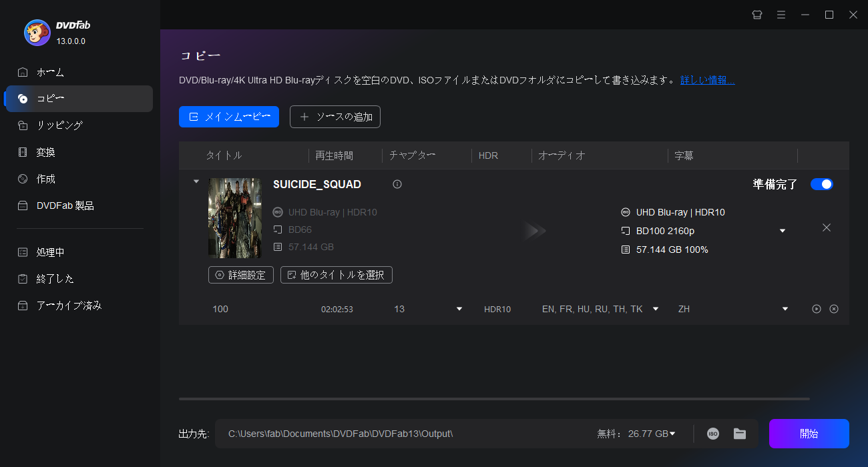The image size is (868, 467).
Task: Click 他のタイトルを選択 button
Action: pyautogui.click(x=337, y=275)
